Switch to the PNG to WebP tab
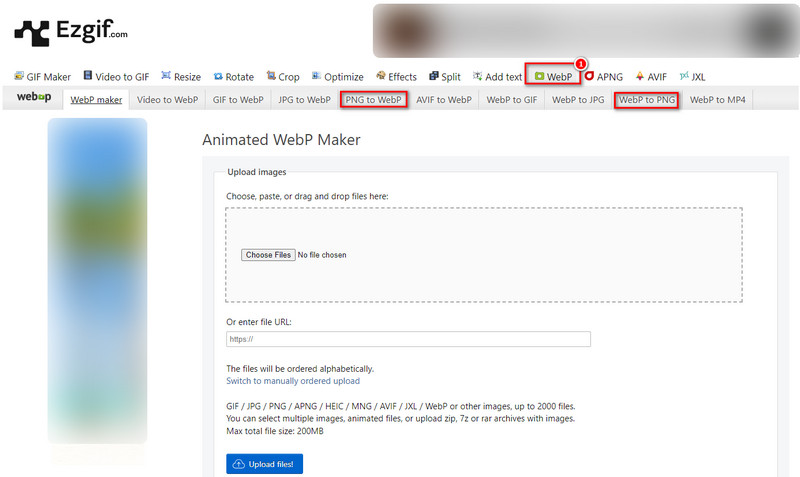This screenshot has width=800, height=477. pyautogui.click(x=373, y=100)
